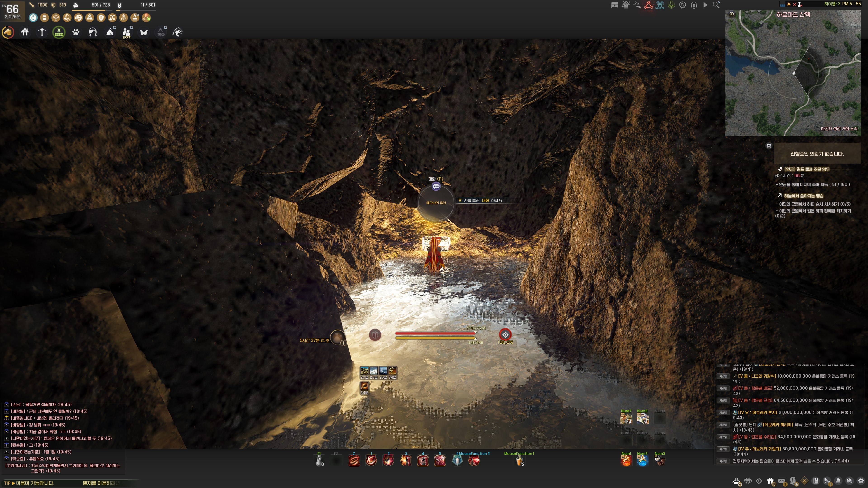Open the horse mount icon

(8, 32)
